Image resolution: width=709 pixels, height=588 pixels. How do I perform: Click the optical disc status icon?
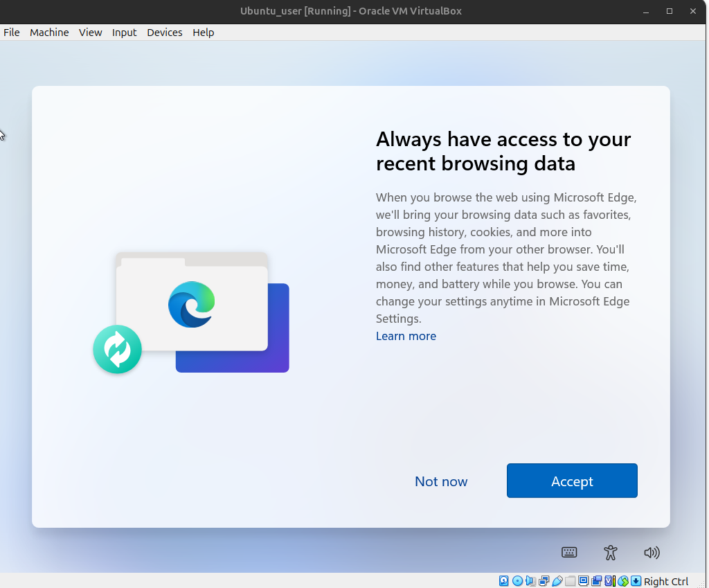(x=517, y=581)
